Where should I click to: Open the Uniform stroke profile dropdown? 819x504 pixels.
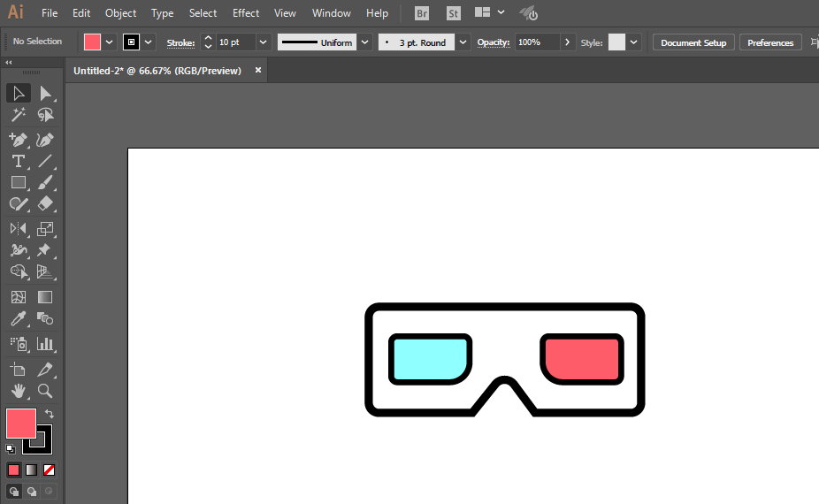(364, 42)
